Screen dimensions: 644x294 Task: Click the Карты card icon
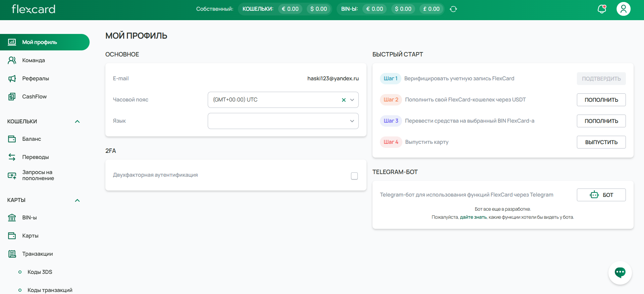point(12,236)
